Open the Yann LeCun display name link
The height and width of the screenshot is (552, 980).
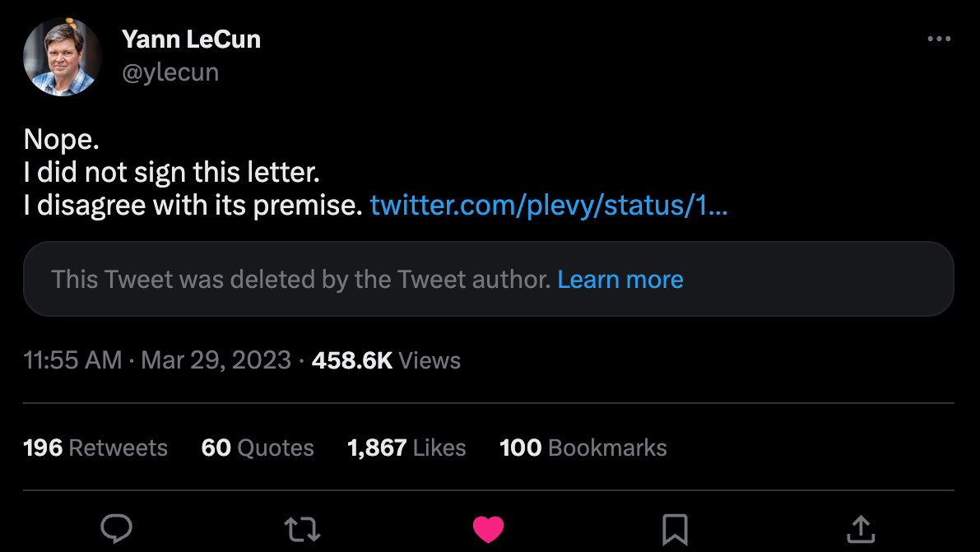(191, 39)
